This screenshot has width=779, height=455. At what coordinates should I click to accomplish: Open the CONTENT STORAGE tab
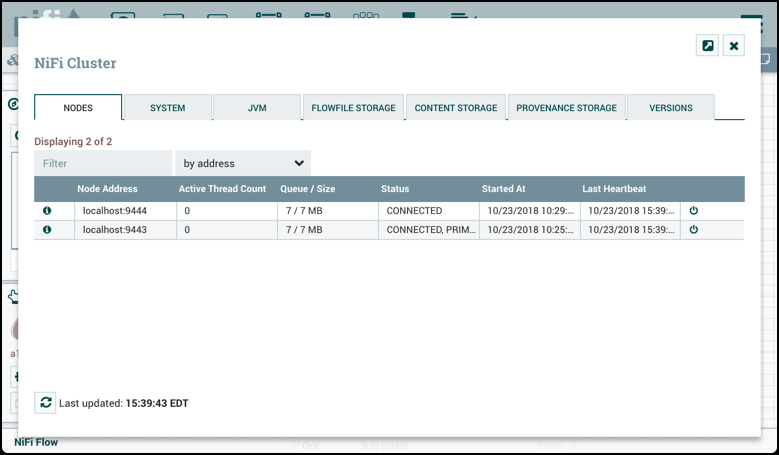tap(456, 108)
